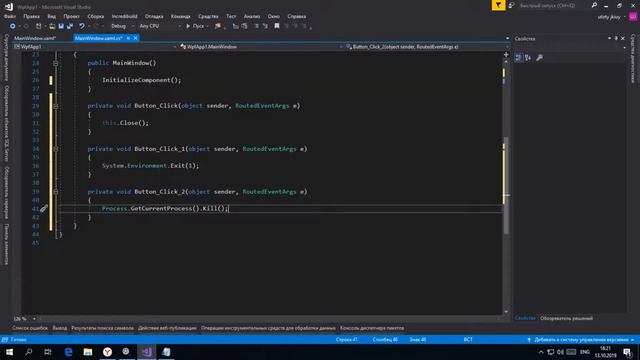Viewport: 640px width, 360px height.
Task: Open the WpfApp1.MainWindow class dropdown
Action: click(x=261, y=47)
